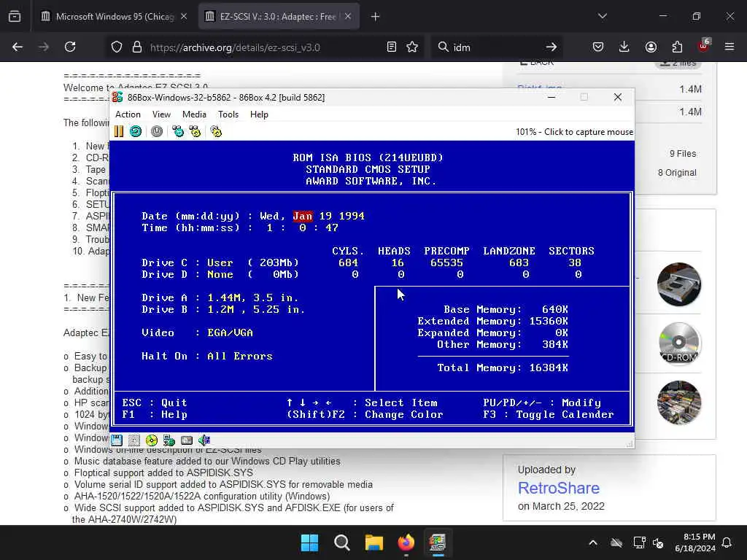Close the EZ-SCSI browser tab

pos(348,17)
